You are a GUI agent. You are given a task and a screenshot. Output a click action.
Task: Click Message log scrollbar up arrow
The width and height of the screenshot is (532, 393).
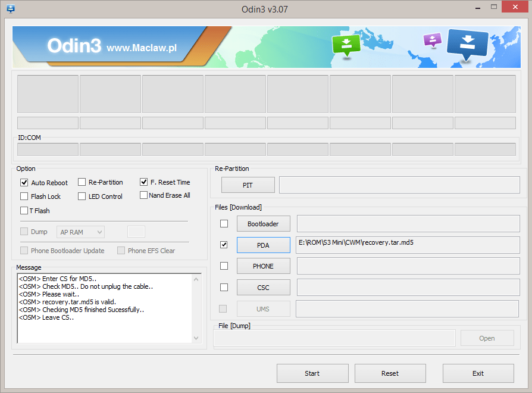(196, 279)
